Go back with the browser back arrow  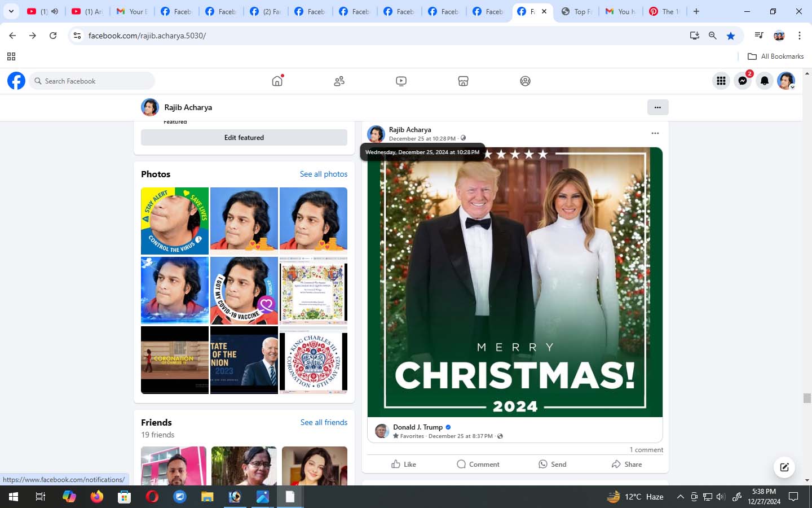[12, 36]
